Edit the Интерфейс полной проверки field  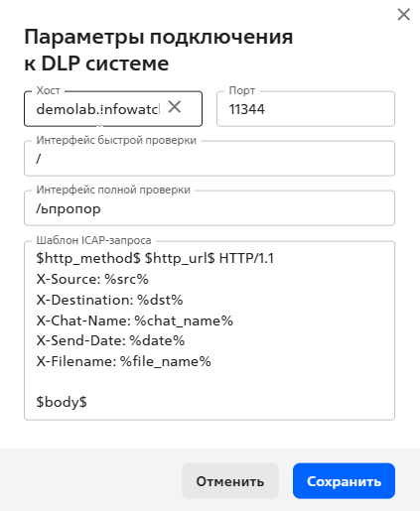[x=210, y=208]
